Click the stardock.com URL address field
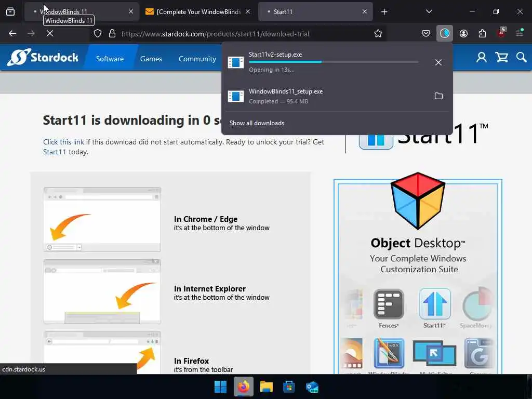532x399 pixels. coord(215,34)
